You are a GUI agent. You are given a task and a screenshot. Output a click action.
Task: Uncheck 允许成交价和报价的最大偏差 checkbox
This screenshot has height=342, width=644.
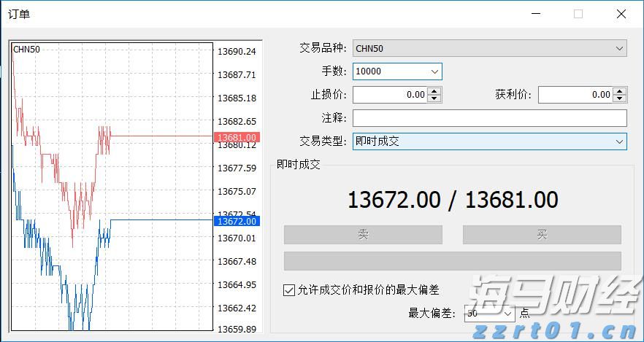288,290
